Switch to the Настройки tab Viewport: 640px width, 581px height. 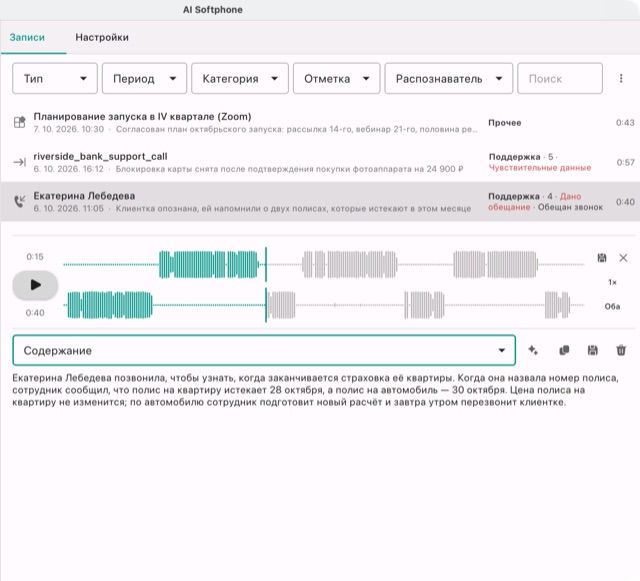tap(102, 37)
